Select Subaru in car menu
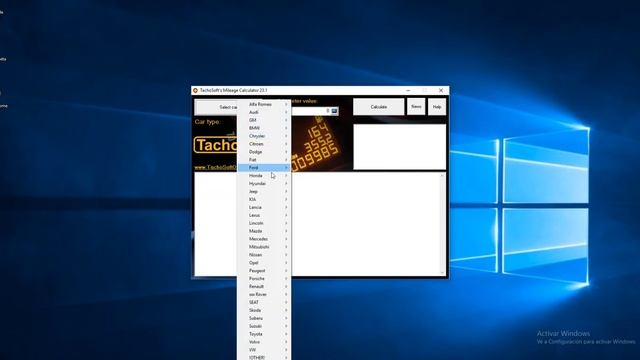640x360 pixels. pos(264,318)
